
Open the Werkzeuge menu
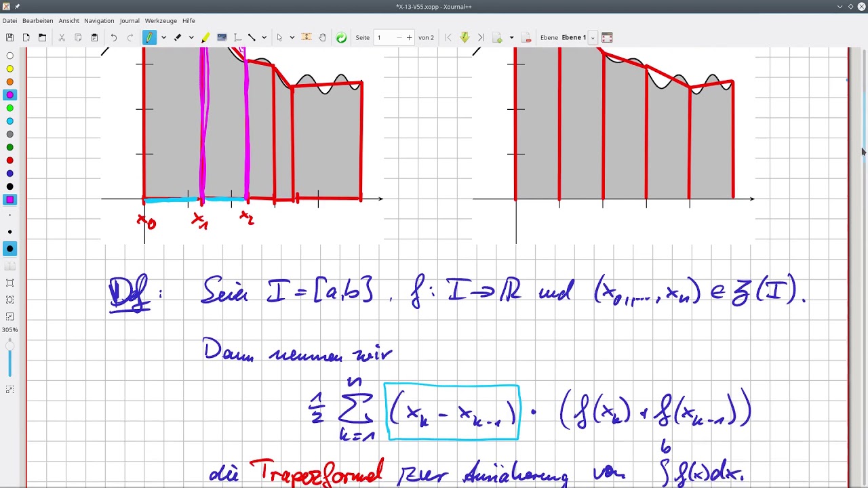(x=161, y=21)
